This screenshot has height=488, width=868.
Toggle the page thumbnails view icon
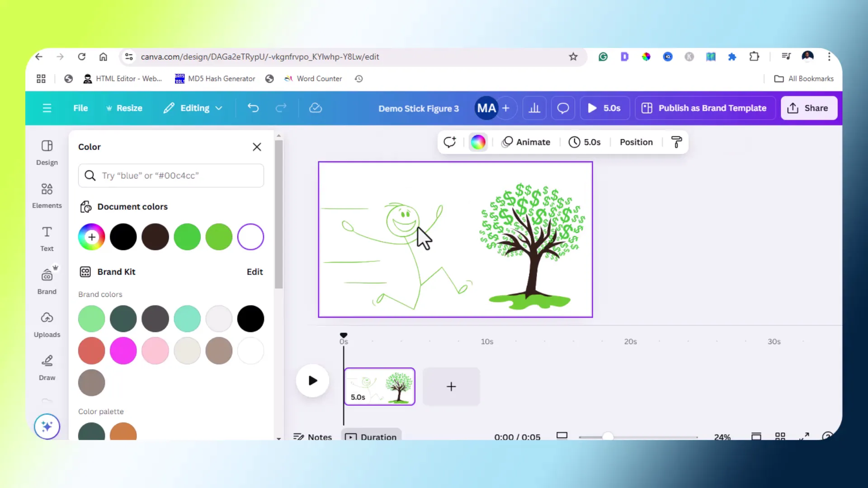pos(756,436)
